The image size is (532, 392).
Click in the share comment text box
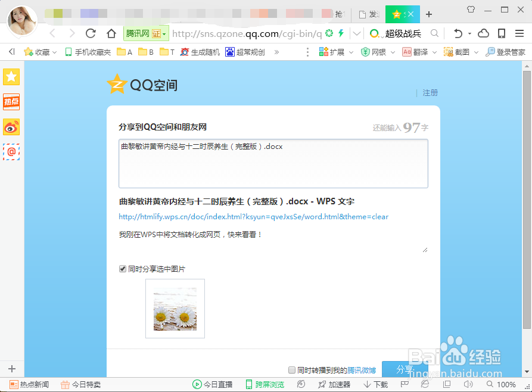[273, 163]
